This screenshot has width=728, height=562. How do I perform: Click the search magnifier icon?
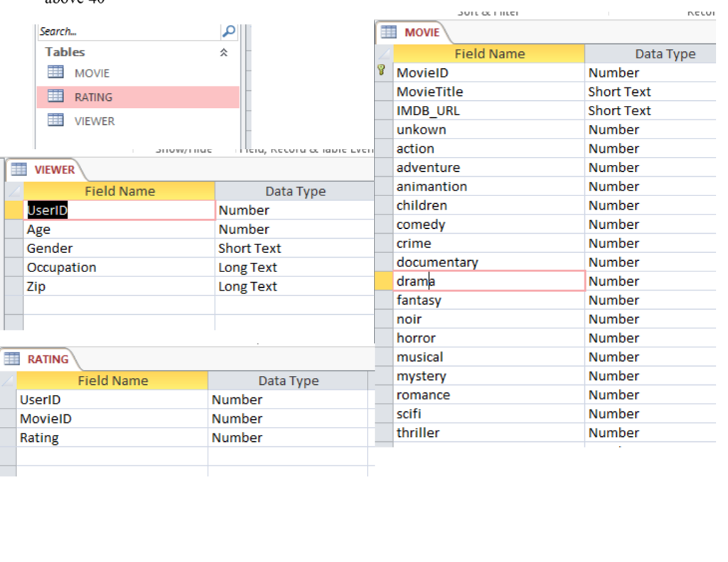tap(229, 31)
